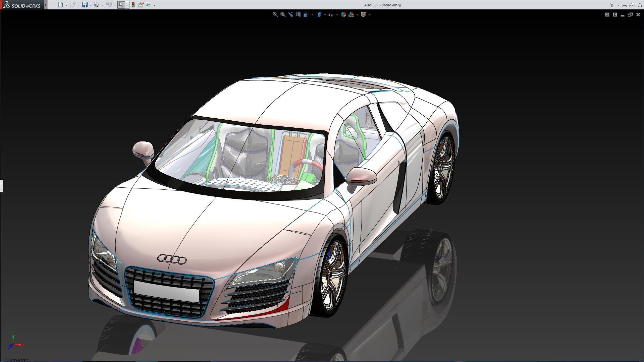
Task: Save the model with the floppy disk icon
Action: (x=85, y=5)
